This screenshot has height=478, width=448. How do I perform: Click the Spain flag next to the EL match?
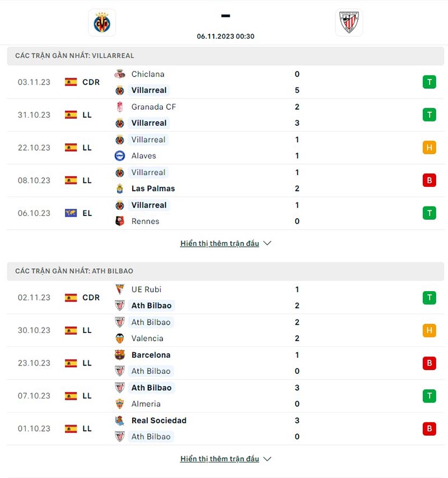pos(72,213)
